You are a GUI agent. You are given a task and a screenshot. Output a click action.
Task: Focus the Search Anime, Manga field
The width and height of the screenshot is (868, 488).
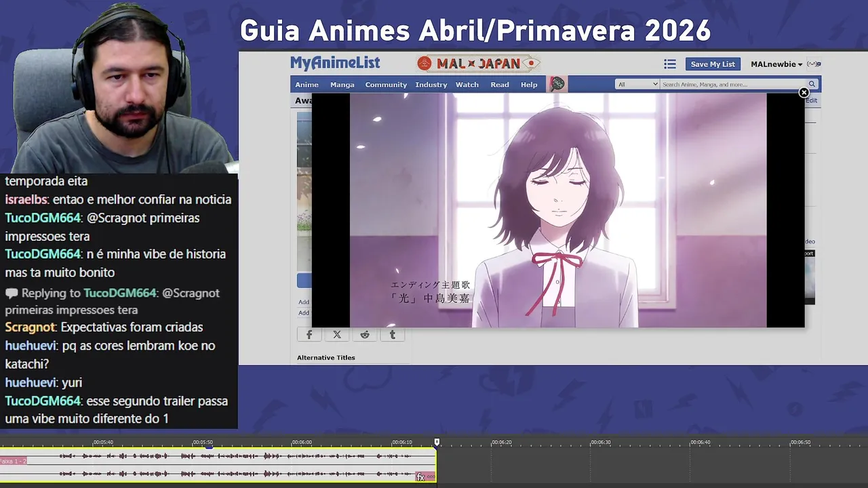(732, 84)
